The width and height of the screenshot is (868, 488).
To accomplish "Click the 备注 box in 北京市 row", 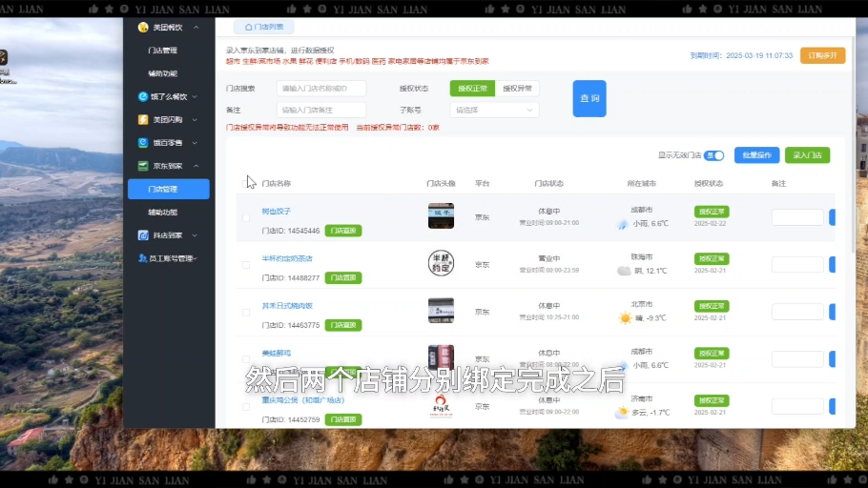I will tap(797, 312).
